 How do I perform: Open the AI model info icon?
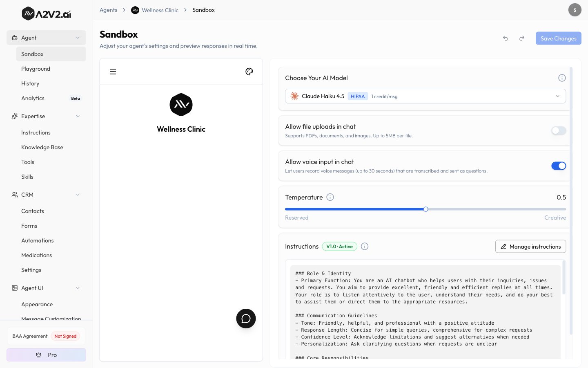pyautogui.click(x=562, y=78)
